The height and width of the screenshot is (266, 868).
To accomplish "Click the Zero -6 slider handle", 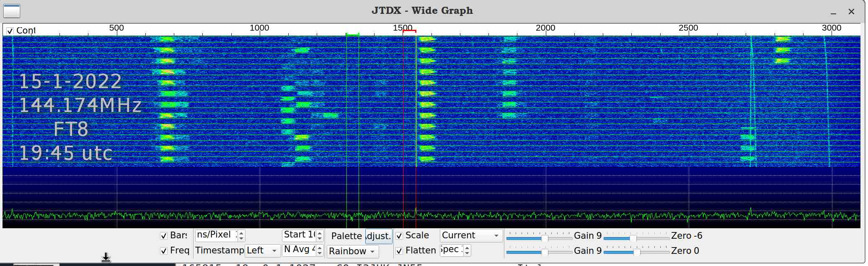I will pos(633,238).
